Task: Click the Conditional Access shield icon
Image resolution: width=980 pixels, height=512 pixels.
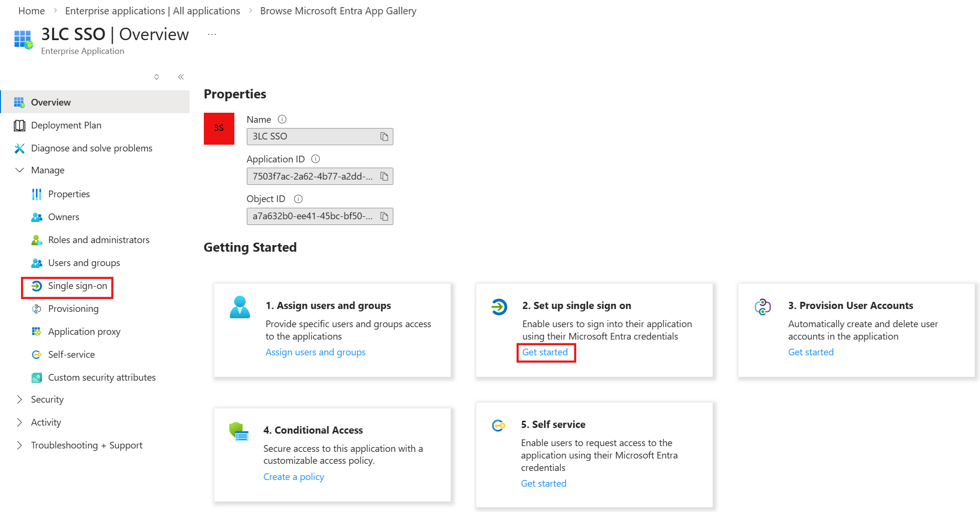Action: (x=239, y=432)
